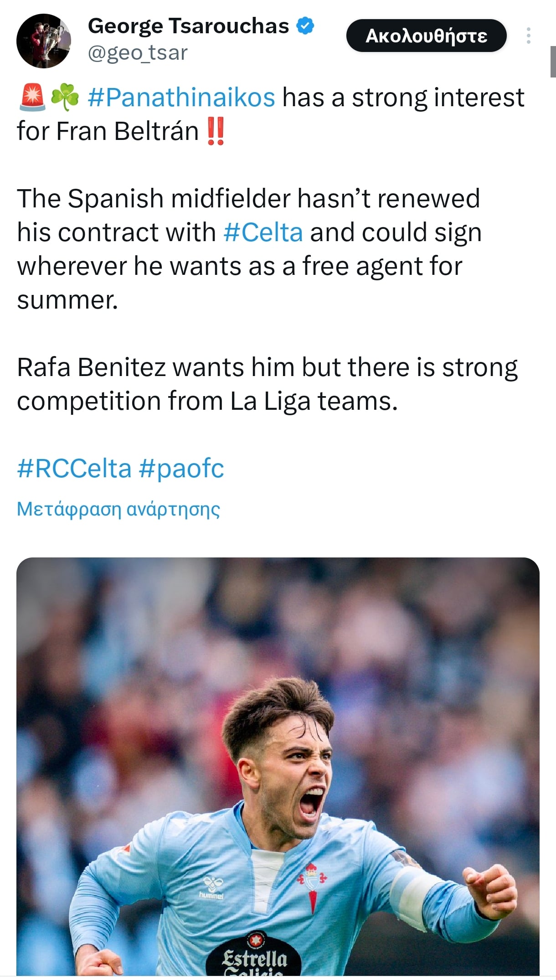Click the red double exclamation emoji

(x=215, y=131)
